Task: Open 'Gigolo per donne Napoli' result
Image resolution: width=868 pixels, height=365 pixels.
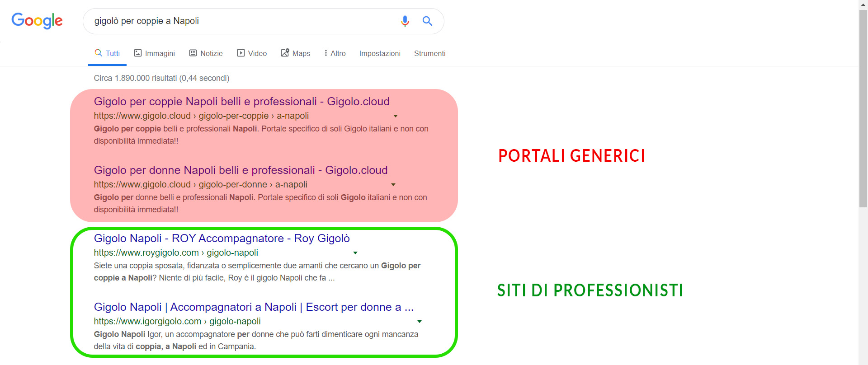Action: tap(241, 170)
